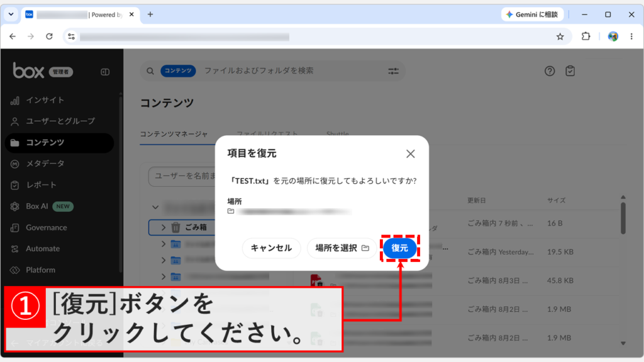Collapse the top user tree chevron
Image resolution: width=644 pixels, height=362 pixels.
tap(155, 207)
